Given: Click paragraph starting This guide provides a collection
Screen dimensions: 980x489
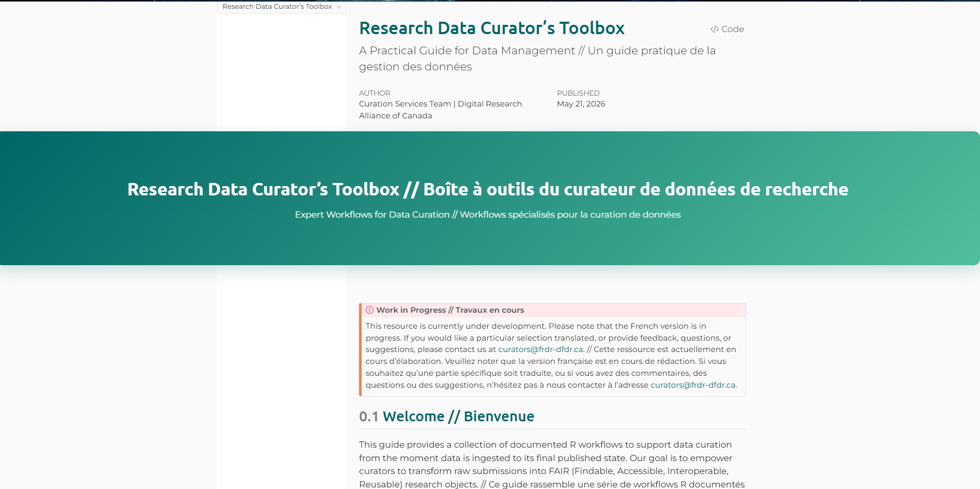Looking at the screenshot, I should pyautogui.click(x=552, y=464).
